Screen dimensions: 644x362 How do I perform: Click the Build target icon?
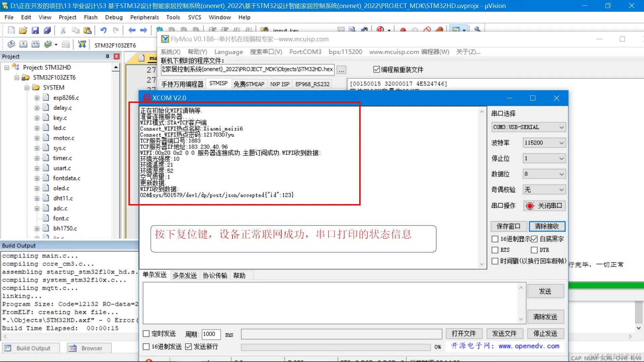[23, 45]
